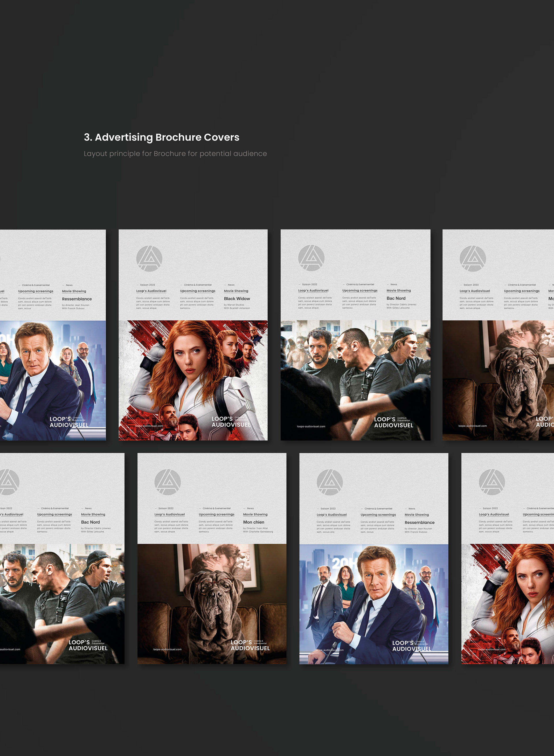Screen dimensions: 554x756
Task: Open the bottom-row Mon chien dog poster image
Action: (212, 604)
